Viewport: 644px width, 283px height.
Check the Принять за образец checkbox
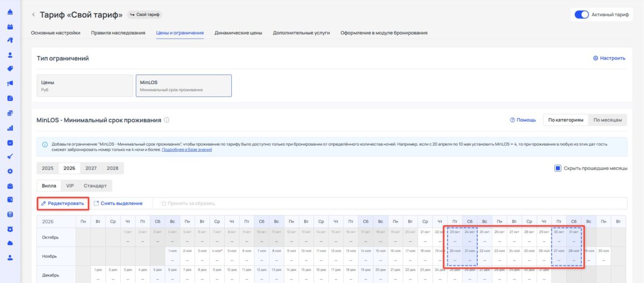164,204
